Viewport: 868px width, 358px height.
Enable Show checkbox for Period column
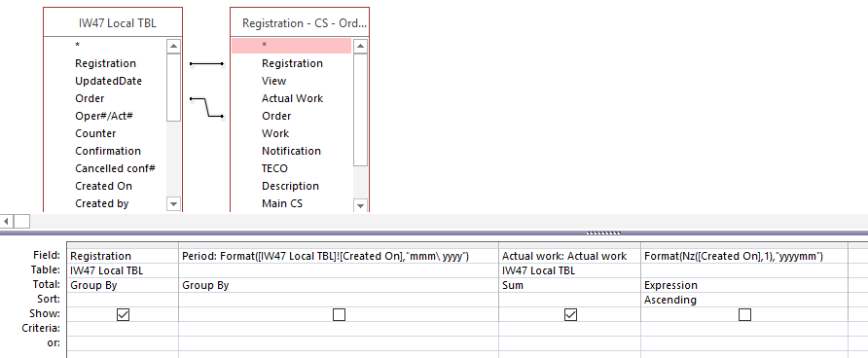click(339, 314)
